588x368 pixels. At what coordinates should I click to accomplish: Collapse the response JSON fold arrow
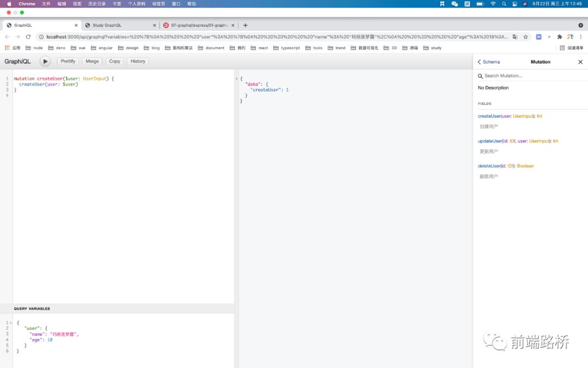237,79
